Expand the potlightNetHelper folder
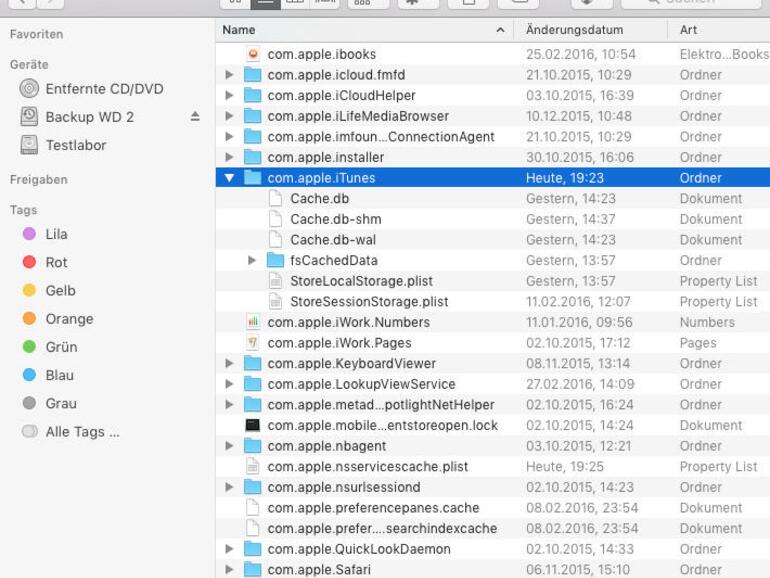 [229, 405]
